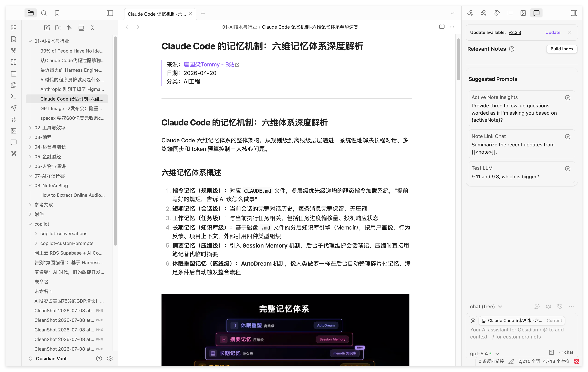
Task: Expand the copilot-conversations folder
Action: 36,233
